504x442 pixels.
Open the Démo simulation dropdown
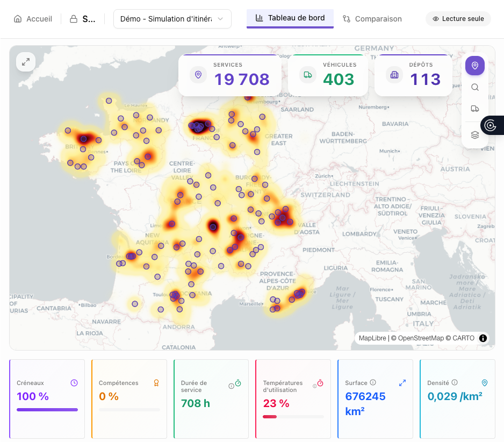point(172,19)
